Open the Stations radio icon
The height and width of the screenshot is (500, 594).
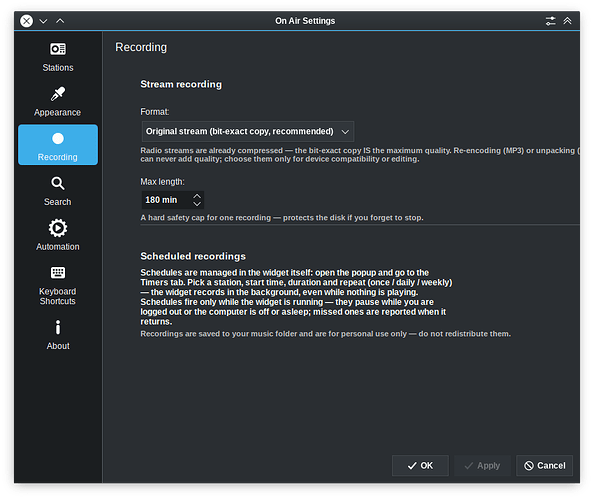tap(58, 49)
